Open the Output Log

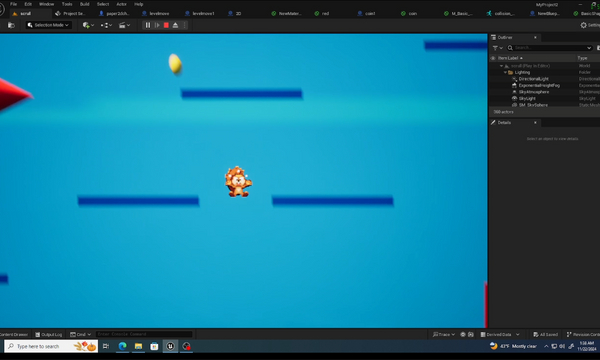49,334
